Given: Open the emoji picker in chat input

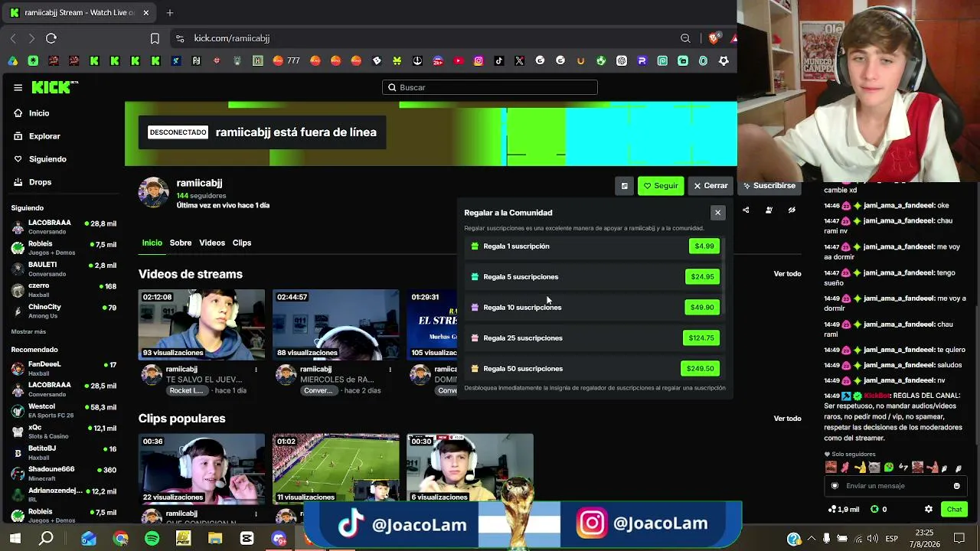Looking at the screenshot, I should 956,486.
